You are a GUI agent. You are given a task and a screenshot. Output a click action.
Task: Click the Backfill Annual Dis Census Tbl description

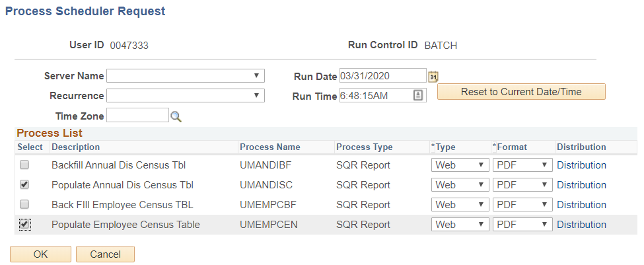point(119,165)
